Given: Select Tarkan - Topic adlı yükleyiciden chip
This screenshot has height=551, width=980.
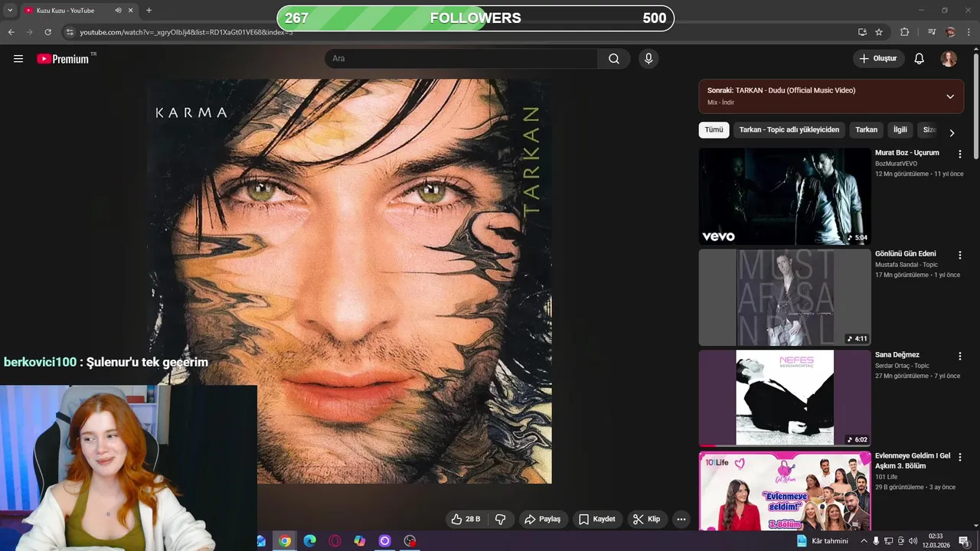Looking at the screenshot, I should (789, 130).
